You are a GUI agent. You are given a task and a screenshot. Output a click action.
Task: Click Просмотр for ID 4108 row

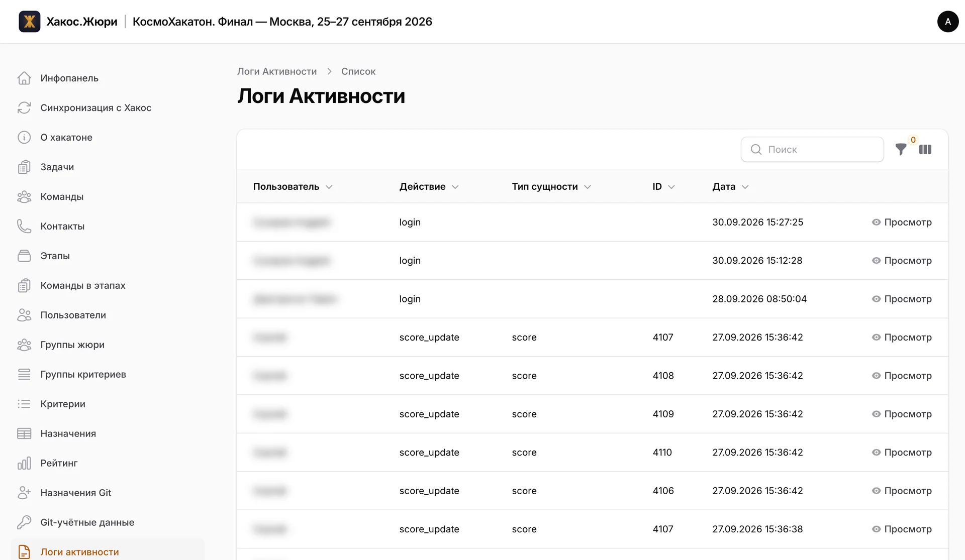pos(902,376)
